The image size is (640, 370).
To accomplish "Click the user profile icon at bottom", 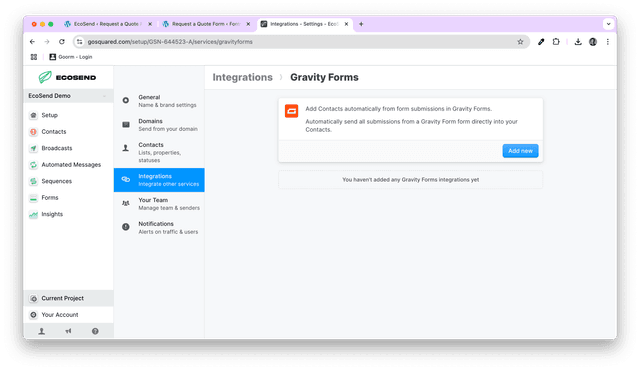I will click(42, 331).
